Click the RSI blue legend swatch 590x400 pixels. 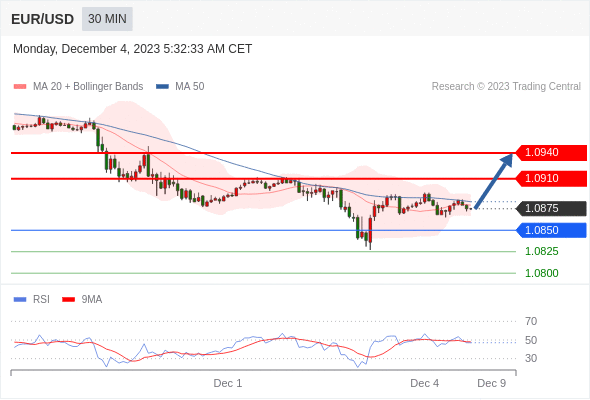tap(20, 300)
